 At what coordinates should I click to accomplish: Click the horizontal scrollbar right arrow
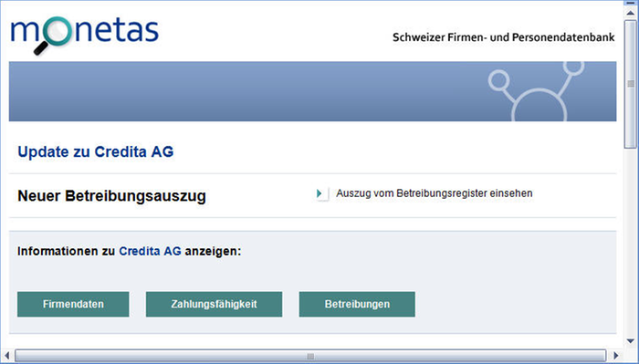click(616, 356)
